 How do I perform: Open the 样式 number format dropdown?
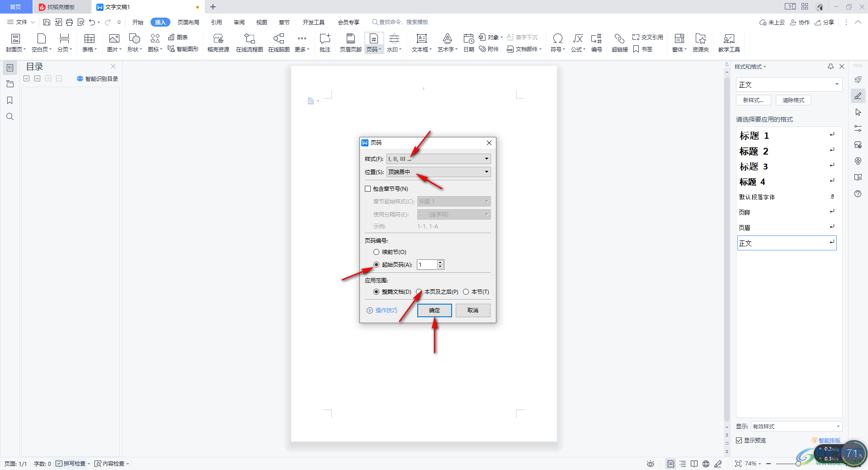point(439,159)
